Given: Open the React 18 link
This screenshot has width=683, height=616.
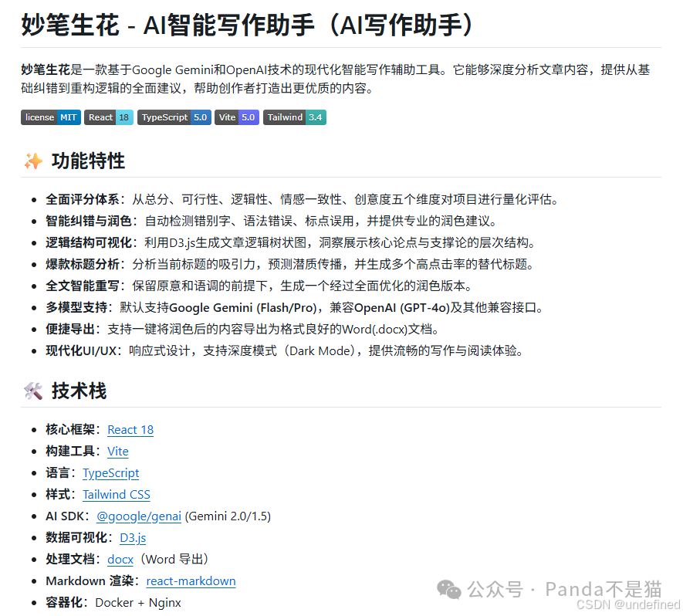Looking at the screenshot, I should pos(130,430).
